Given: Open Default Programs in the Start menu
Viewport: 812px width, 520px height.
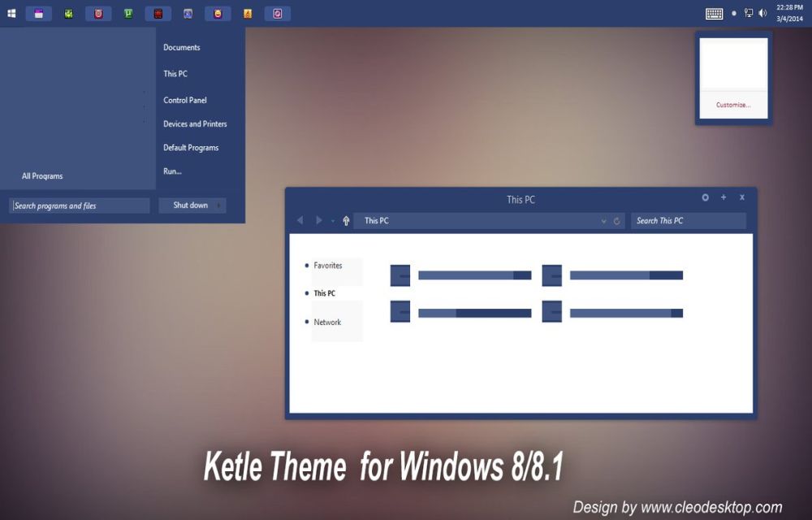Looking at the screenshot, I should pos(191,148).
